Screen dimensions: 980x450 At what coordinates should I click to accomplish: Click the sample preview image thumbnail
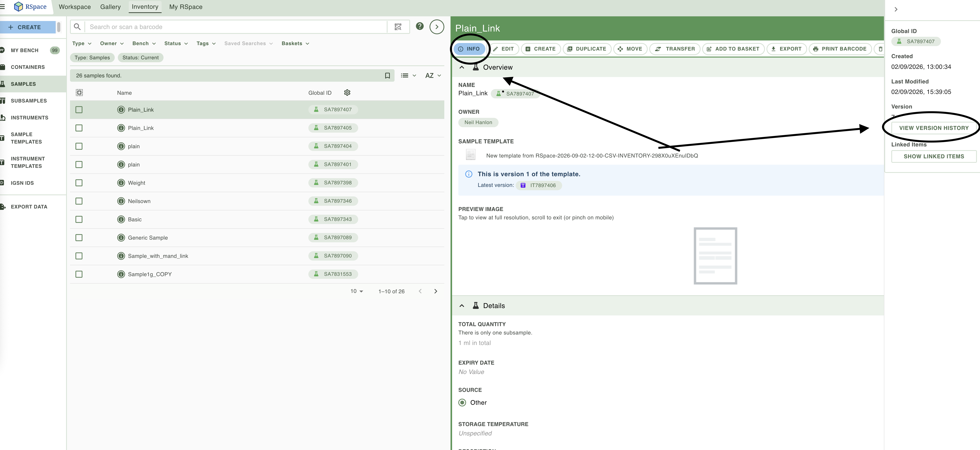click(x=715, y=256)
